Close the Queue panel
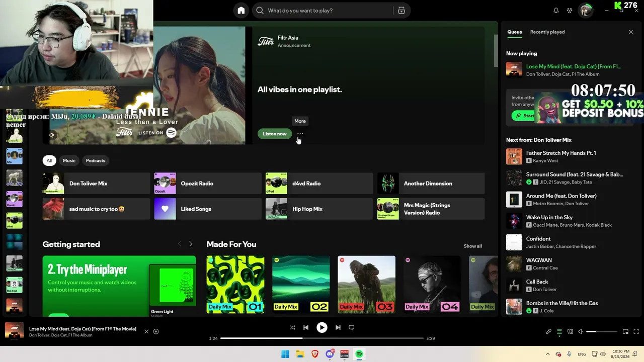The height and width of the screenshot is (362, 644). (x=631, y=32)
